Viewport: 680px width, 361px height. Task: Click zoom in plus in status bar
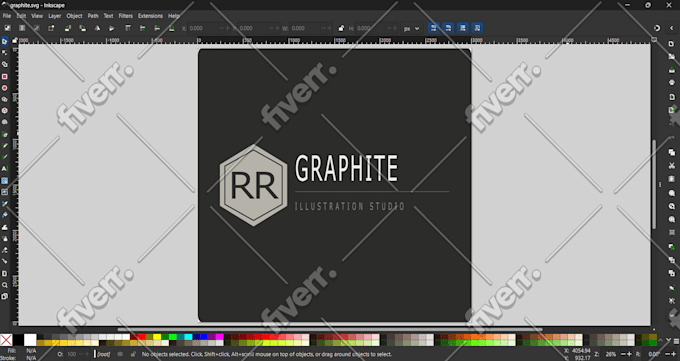tap(630, 354)
